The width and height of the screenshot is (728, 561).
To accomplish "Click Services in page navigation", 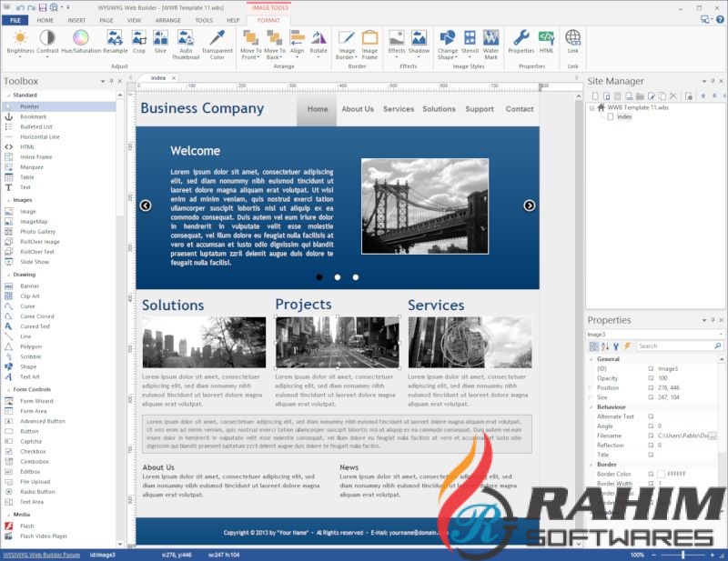I will pos(399,109).
